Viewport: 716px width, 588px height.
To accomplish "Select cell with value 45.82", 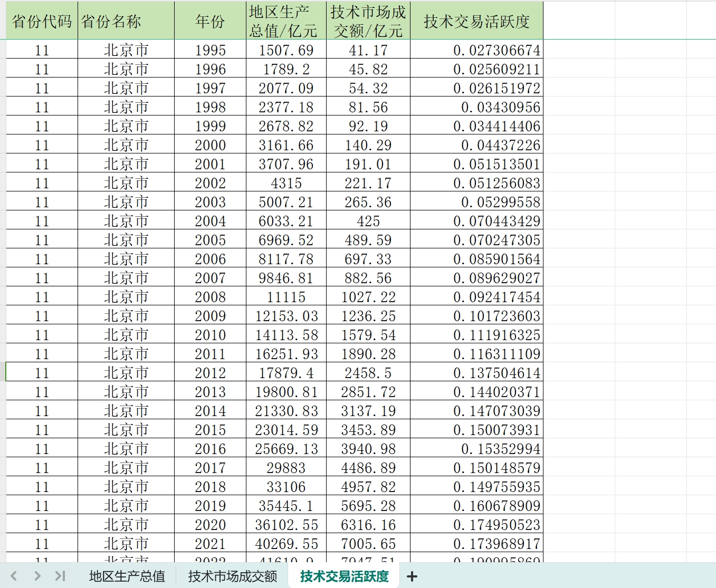I will tap(368, 69).
